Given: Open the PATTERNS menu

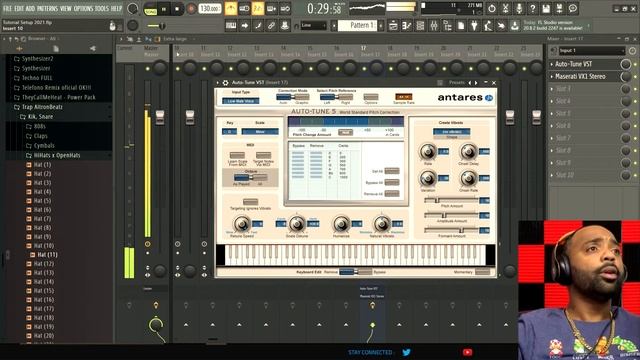Looking at the screenshot, I should point(48,9).
